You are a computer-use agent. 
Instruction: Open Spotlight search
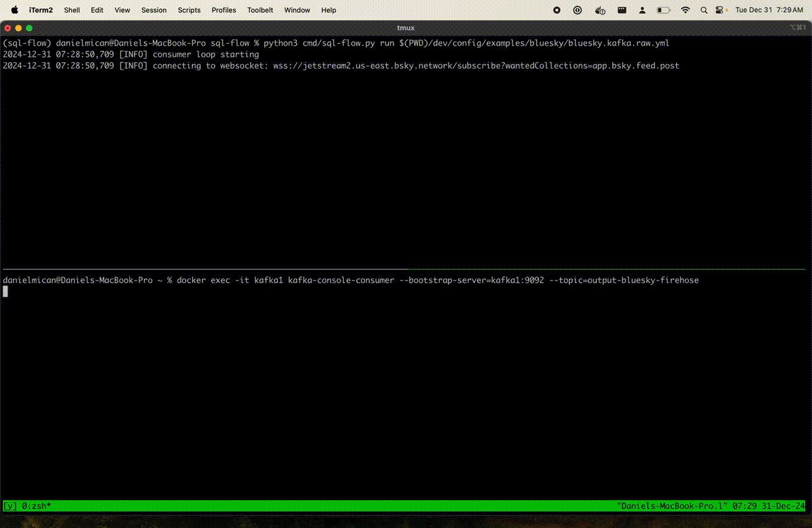(704, 10)
